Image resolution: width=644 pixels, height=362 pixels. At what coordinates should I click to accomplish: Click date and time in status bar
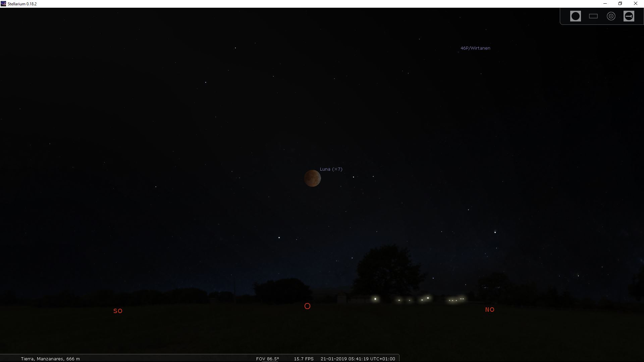(358, 359)
